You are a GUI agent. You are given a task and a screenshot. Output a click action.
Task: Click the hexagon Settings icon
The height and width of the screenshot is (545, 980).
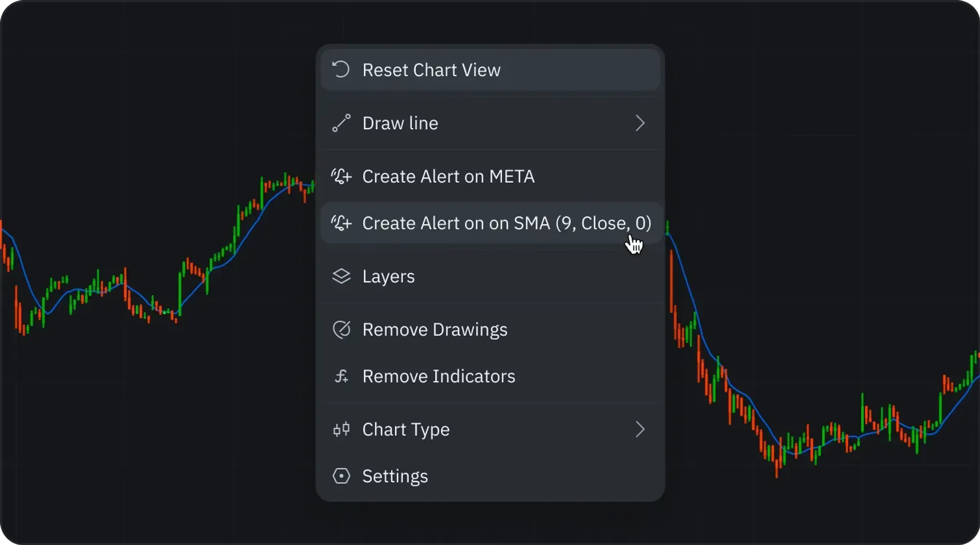(341, 476)
